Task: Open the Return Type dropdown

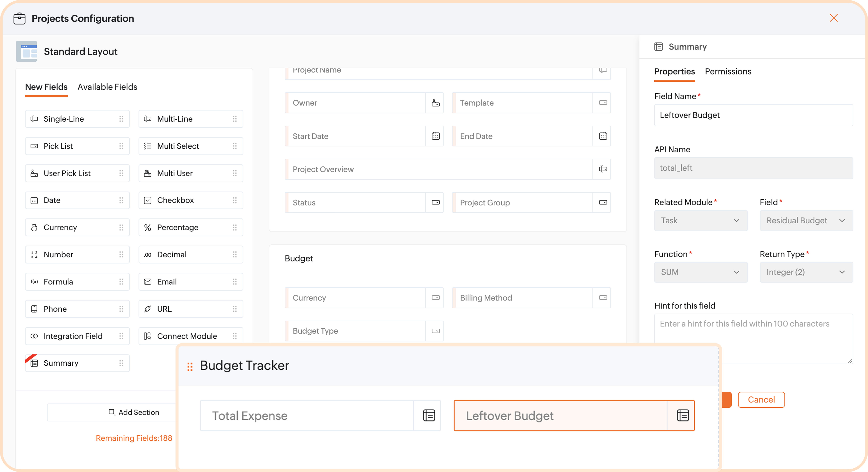Action: [x=806, y=272]
